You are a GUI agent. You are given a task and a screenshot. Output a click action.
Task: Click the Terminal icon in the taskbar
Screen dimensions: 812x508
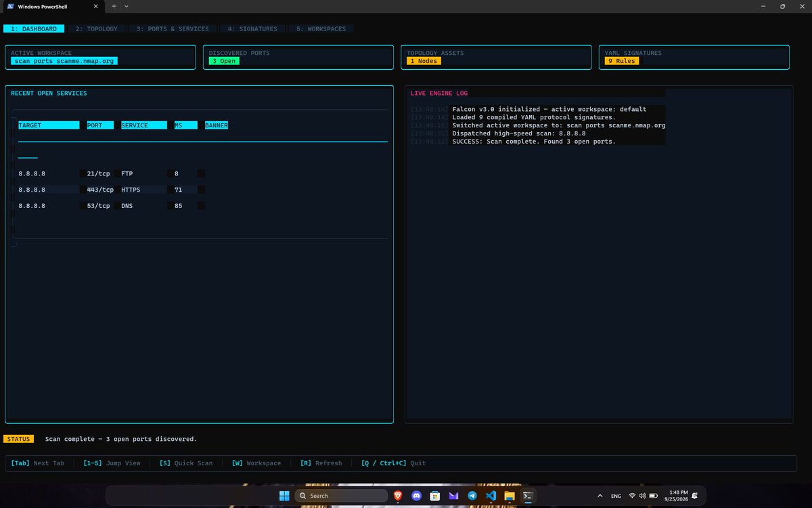tap(528, 496)
